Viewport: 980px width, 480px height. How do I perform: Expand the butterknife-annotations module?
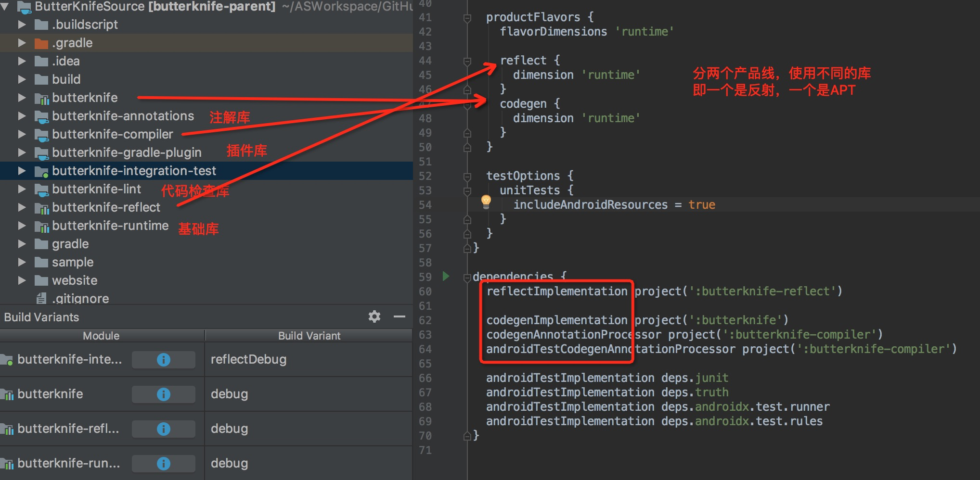22,116
